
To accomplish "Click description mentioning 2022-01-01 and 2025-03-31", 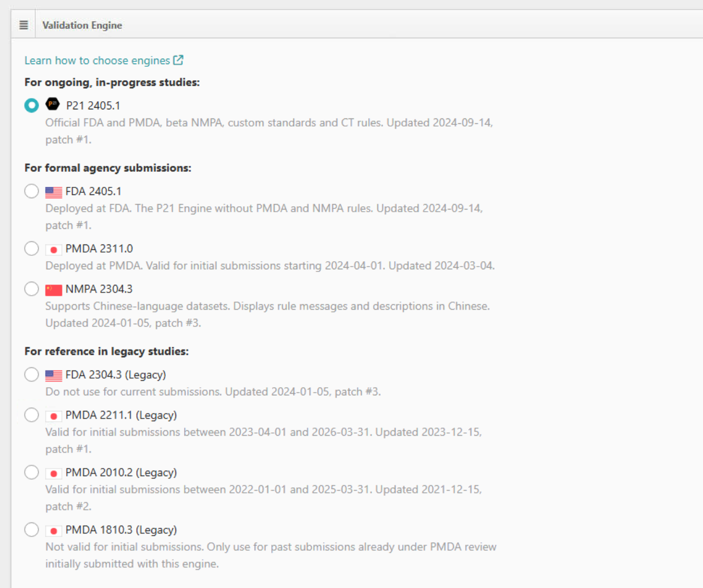I will [263, 498].
